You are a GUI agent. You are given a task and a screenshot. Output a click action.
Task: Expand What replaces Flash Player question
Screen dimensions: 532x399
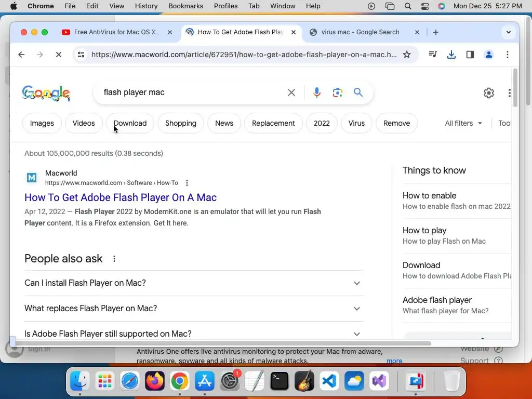tap(194, 309)
